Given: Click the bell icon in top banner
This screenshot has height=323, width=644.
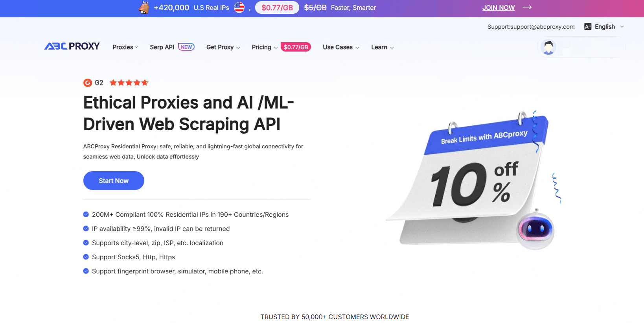Looking at the screenshot, I should [144, 7].
